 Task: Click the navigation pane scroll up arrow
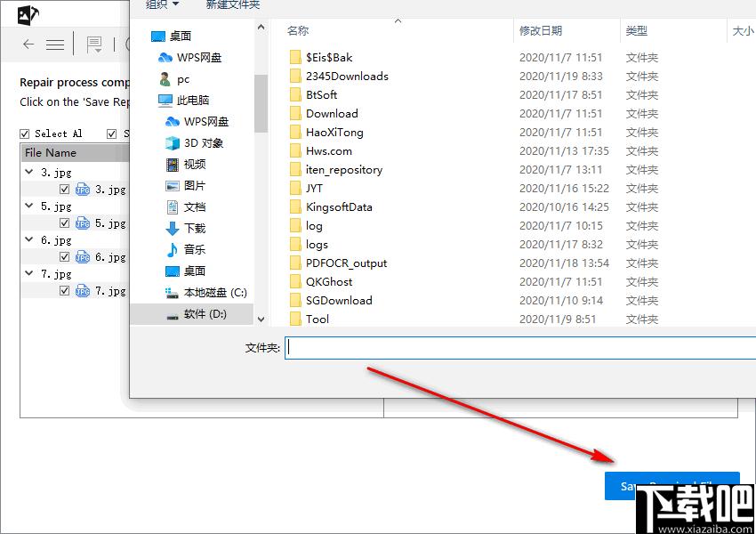(261, 28)
